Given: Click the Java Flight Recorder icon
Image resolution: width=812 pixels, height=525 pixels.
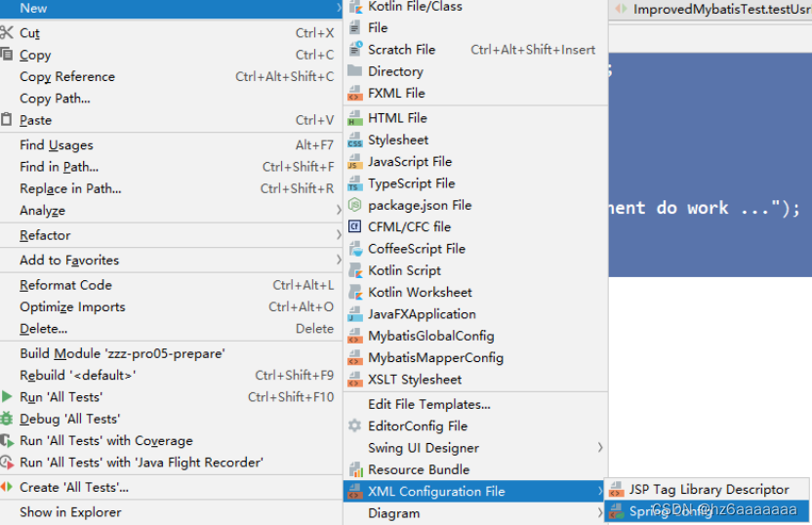Looking at the screenshot, I should point(7,463).
